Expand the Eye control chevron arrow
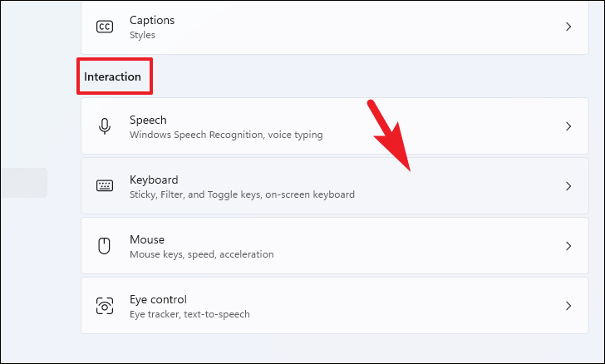The width and height of the screenshot is (605, 364). coord(568,306)
